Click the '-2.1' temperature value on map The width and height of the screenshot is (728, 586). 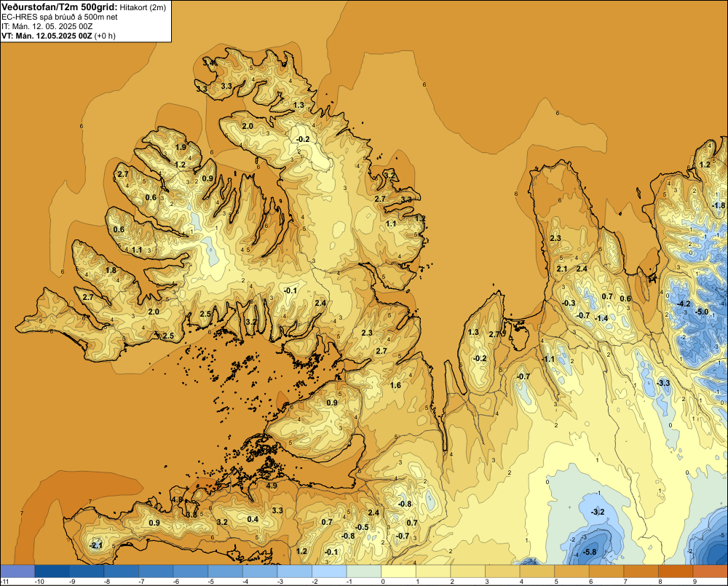pyautogui.click(x=95, y=545)
